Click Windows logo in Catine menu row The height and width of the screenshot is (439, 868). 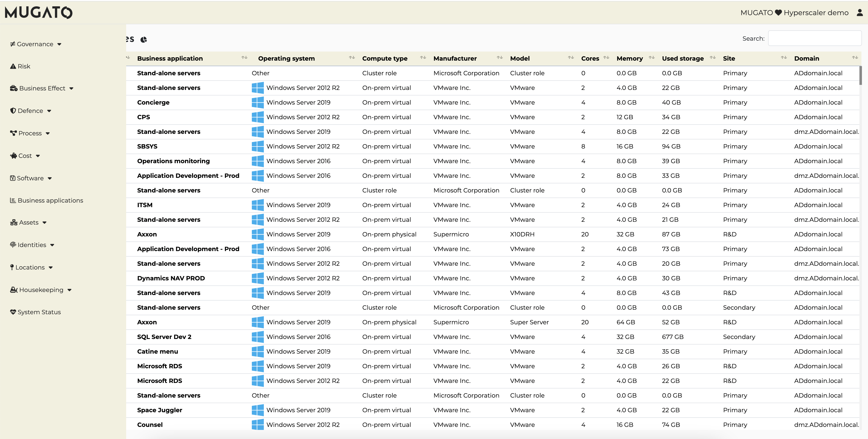tap(258, 351)
